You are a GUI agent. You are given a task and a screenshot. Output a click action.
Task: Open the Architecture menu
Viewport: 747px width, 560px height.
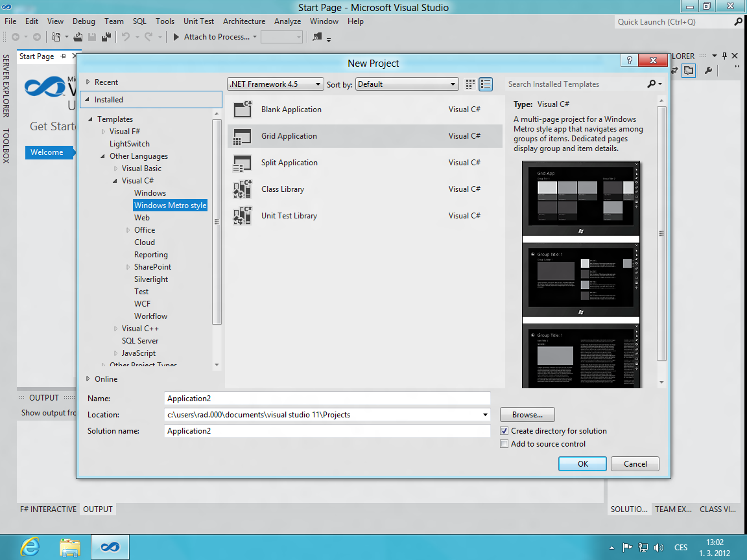tap(244, 21)
